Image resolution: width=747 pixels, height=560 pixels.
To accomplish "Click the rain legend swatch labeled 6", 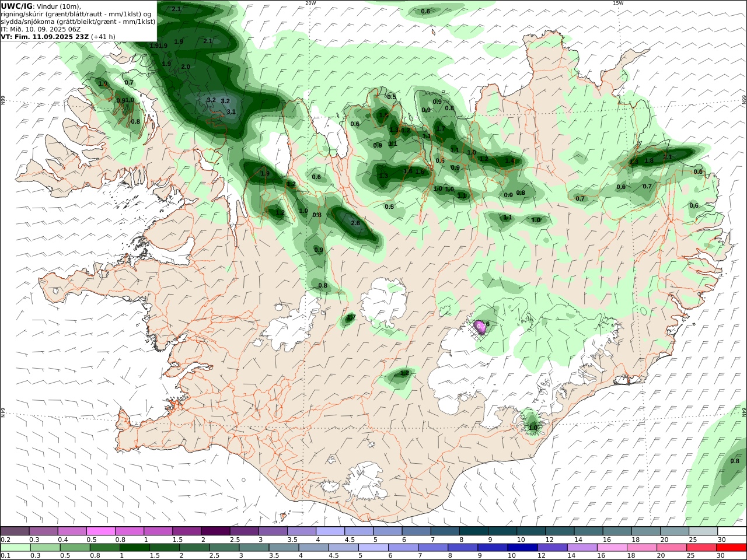I will point(403,547).
